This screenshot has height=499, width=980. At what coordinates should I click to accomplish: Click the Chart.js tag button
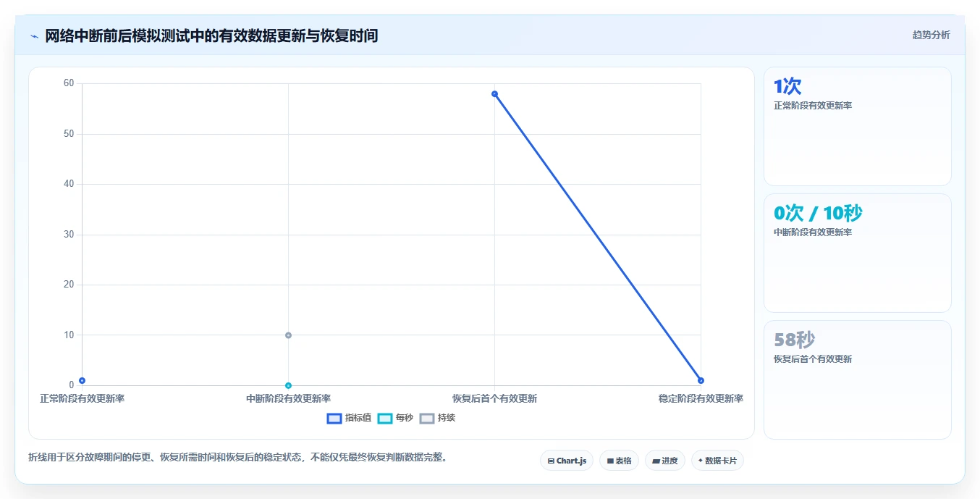pos(567,461)
